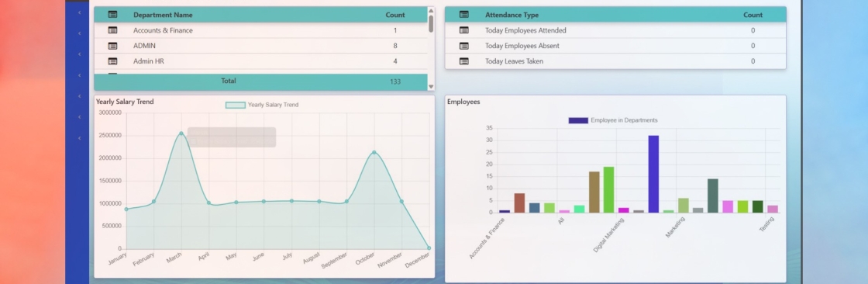This screenshot has width=868, height=284.
Task: Click the March peak point on salary chart
Action: [x=181, y=133]
